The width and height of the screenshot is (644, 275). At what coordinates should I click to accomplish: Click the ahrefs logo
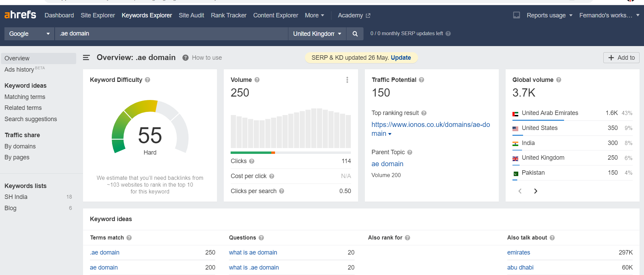tap(20, 15)
